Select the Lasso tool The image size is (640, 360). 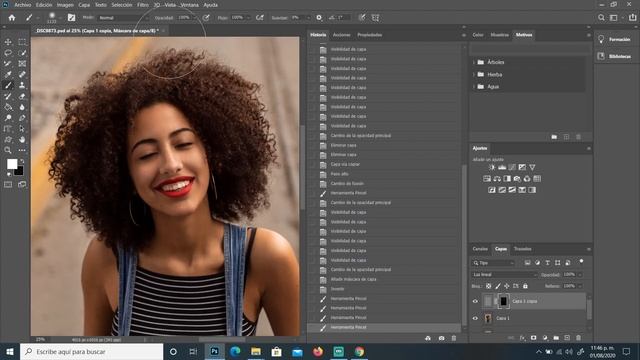pyautogui.click(x=8, y=53)
